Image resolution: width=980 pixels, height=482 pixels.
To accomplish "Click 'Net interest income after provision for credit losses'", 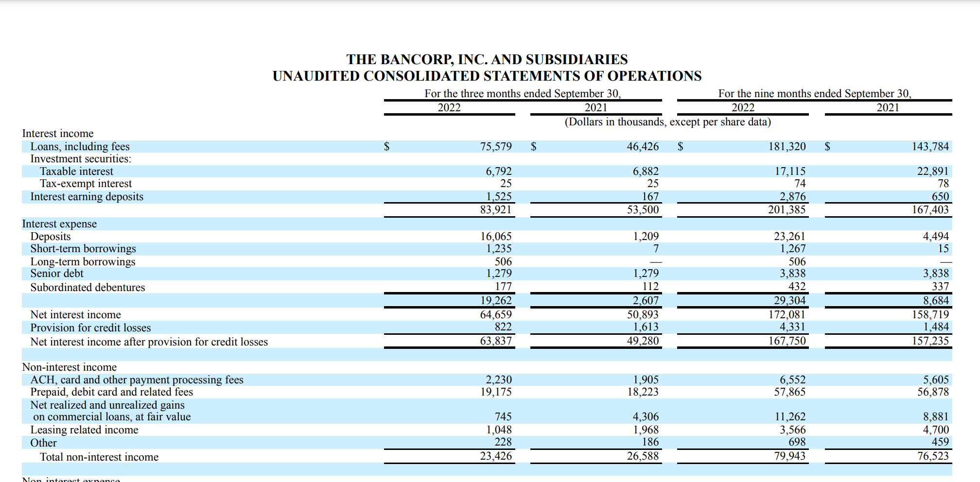I will (x=149, y=342).
